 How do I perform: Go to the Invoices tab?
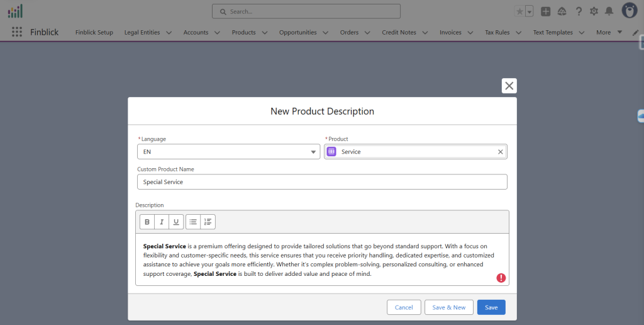pos(450,33)
